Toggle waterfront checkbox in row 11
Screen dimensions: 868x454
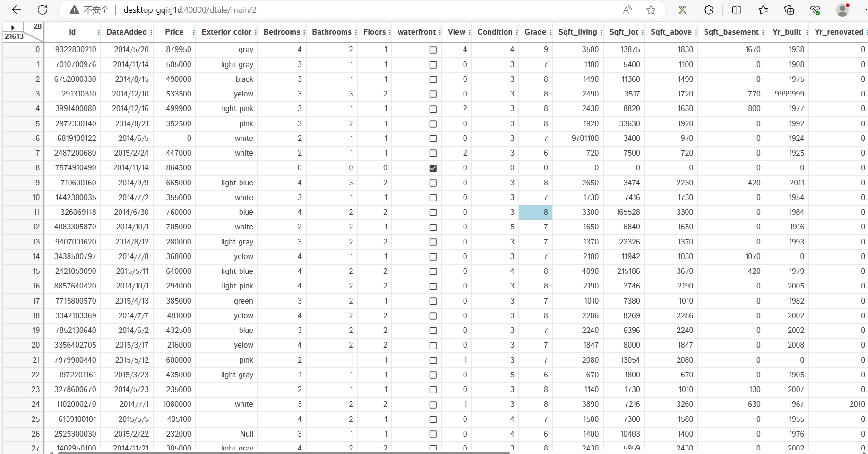[x=433, y=212]
